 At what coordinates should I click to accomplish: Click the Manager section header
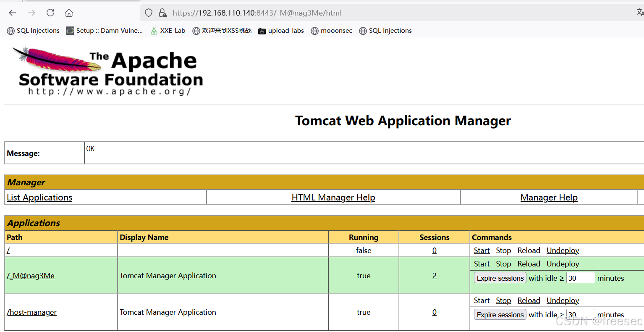[324, 182]
